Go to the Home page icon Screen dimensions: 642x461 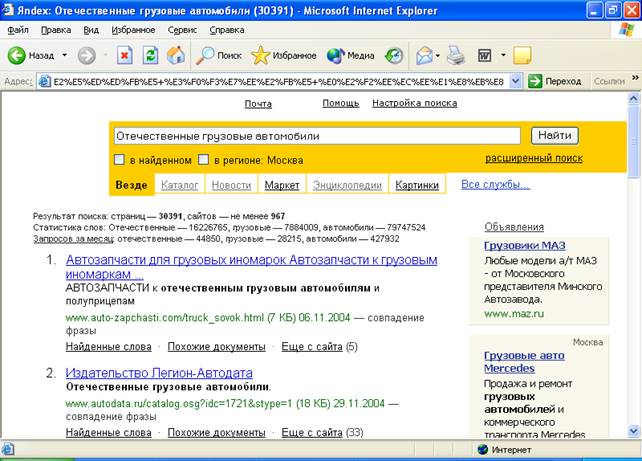click(x=176, y=55)
